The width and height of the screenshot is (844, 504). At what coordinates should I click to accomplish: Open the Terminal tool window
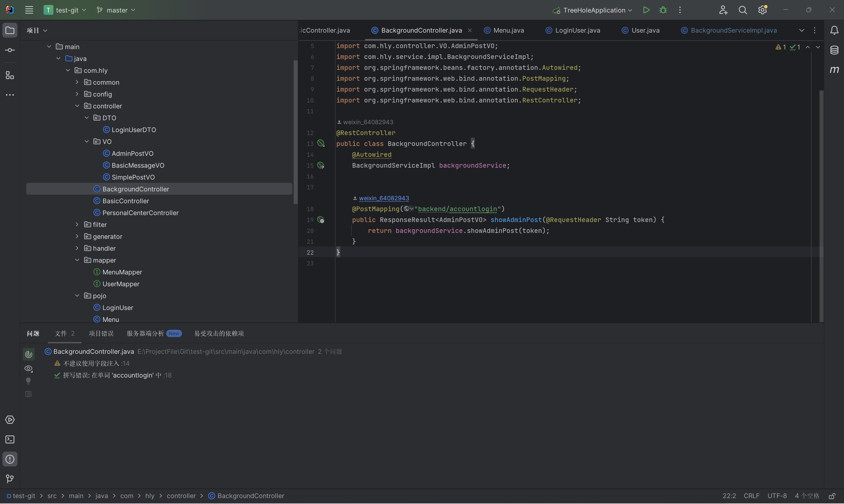tap(10, 439)
